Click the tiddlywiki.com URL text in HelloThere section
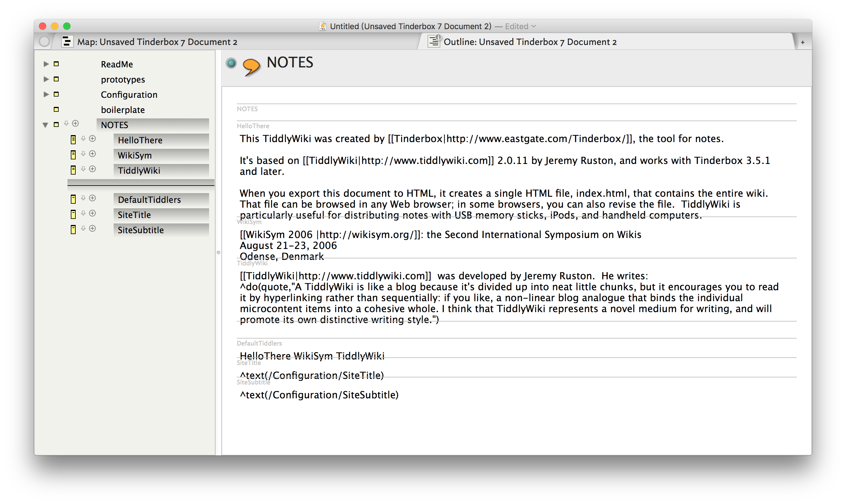Screen dimensions: 846x504 pyautogui.click(x=425, y=160)
